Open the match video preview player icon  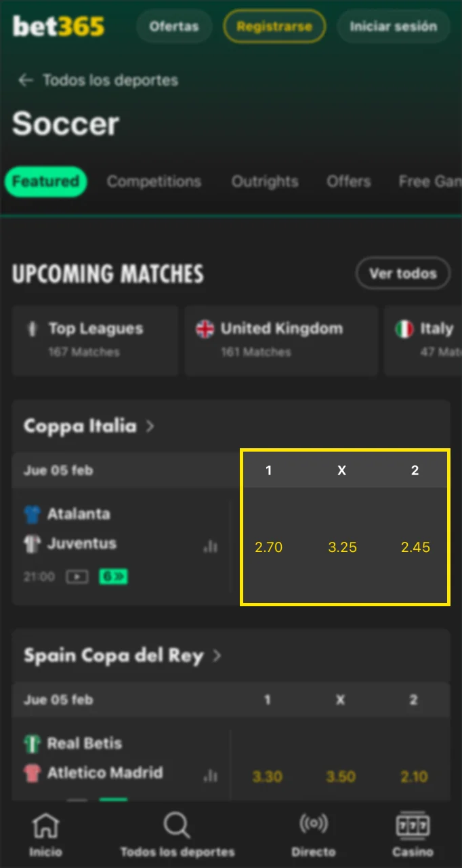[x=77, y=576]
